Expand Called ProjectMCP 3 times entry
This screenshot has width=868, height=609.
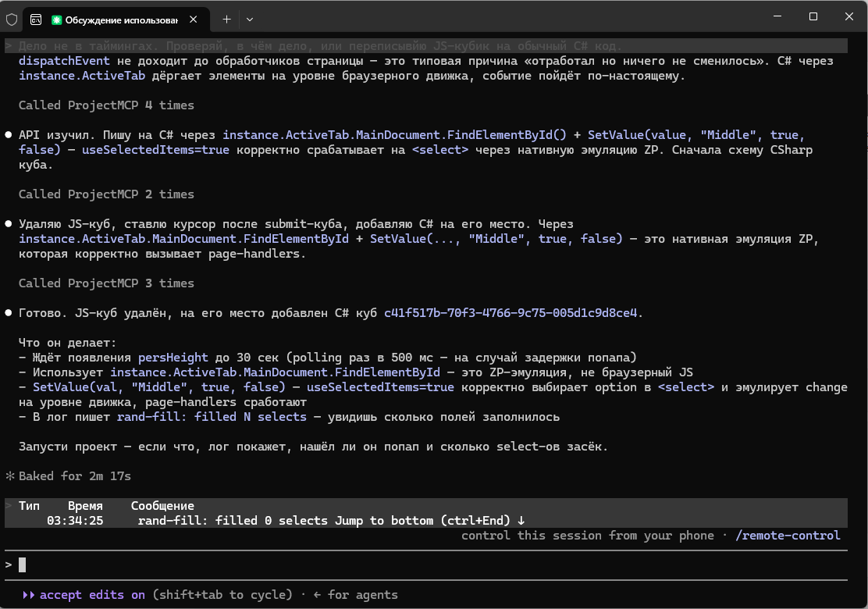(x=106, y=283)
